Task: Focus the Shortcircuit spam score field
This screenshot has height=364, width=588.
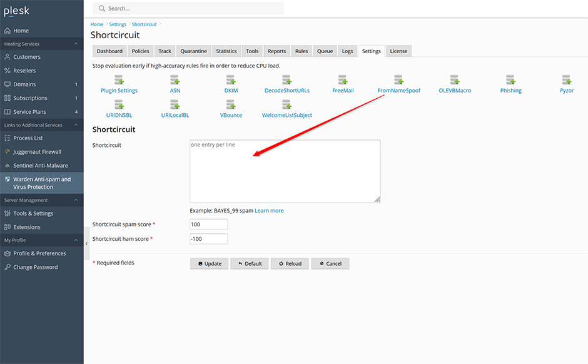Action: point(209,224)
